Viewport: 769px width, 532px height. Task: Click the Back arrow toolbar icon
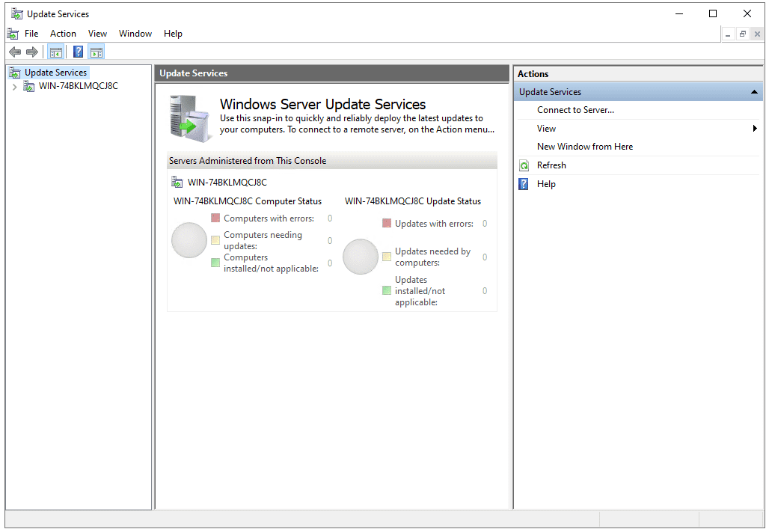tap(15, 52)
